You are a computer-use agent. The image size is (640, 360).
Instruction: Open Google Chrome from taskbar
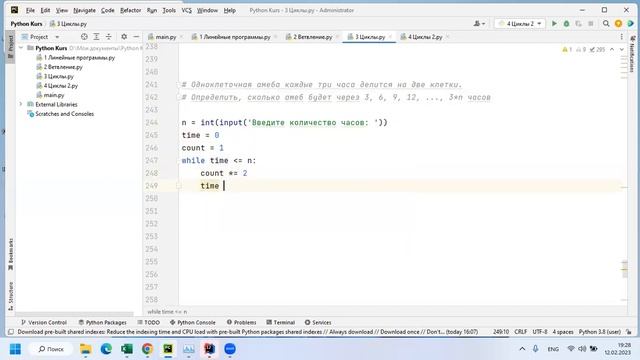tap(147, 349)
